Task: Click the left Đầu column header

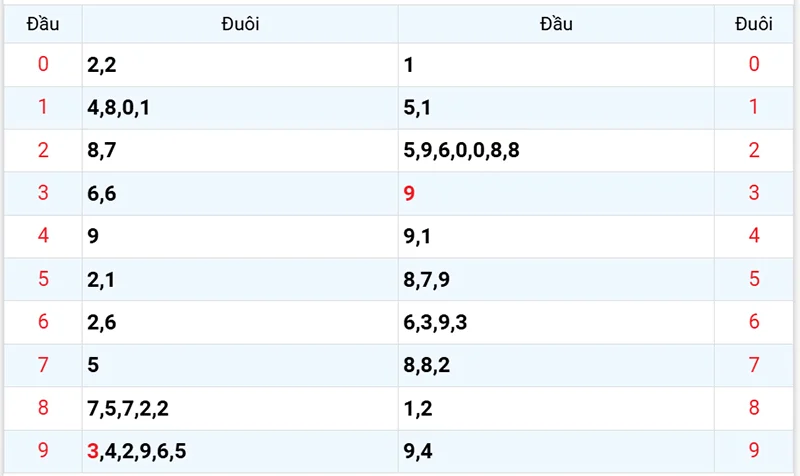Action: [42, 24]
